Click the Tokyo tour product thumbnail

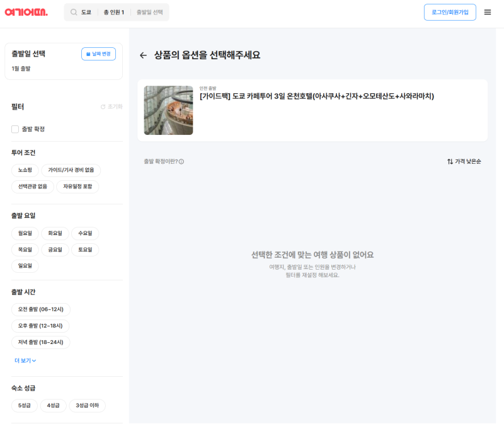[168, 110]
